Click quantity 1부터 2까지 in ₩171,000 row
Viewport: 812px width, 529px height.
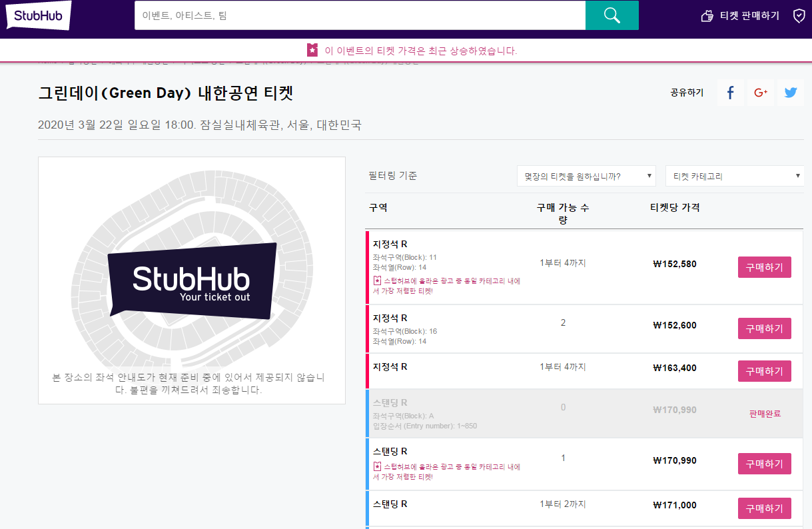click(x=563, y=504)
